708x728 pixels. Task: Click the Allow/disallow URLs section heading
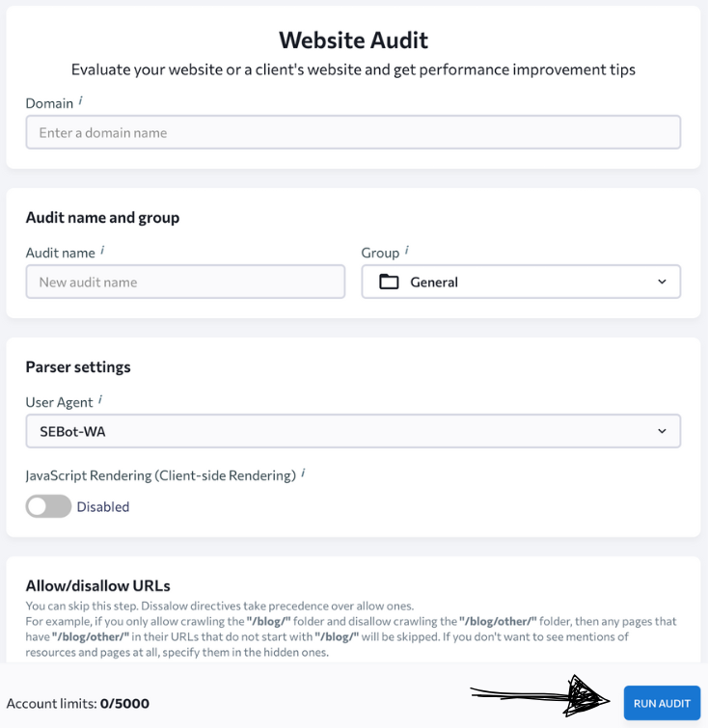[x=97, y=585]
